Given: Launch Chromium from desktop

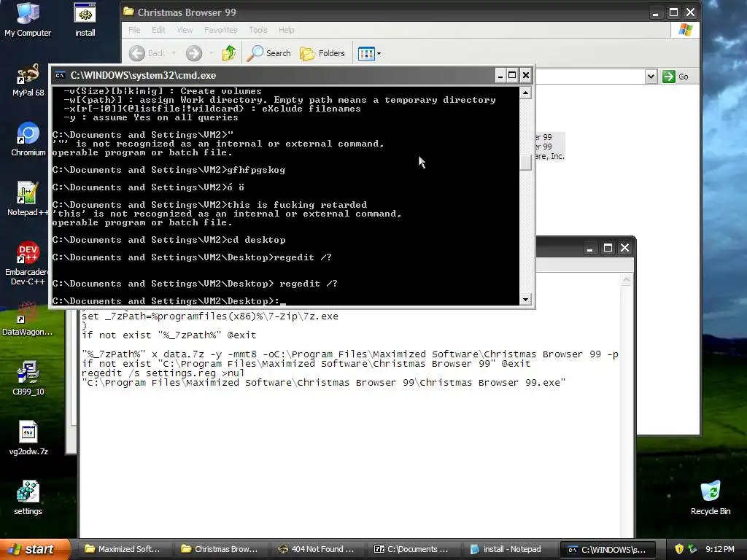Looking at the screenshot, I should point(28,139).
